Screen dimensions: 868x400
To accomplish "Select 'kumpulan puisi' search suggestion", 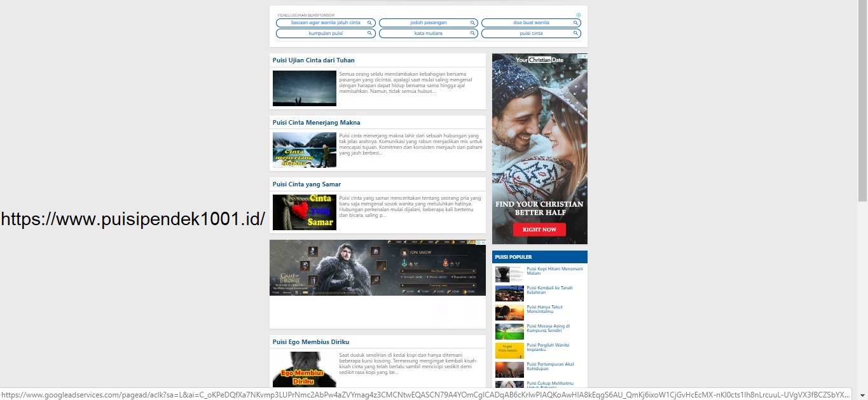I will 326,33.
